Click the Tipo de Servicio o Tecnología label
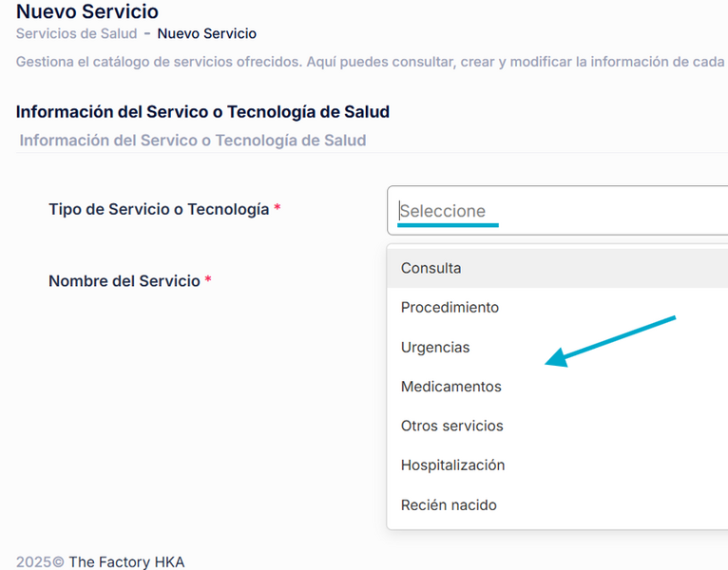The width and height of the screenshot is (728, 570). coord(159,209)
